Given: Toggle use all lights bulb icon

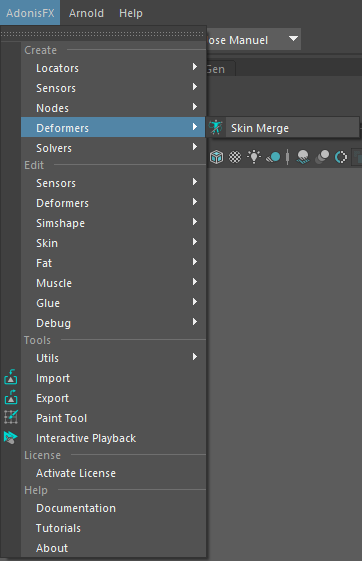Looking at the screenshot, I should point(254,156).
